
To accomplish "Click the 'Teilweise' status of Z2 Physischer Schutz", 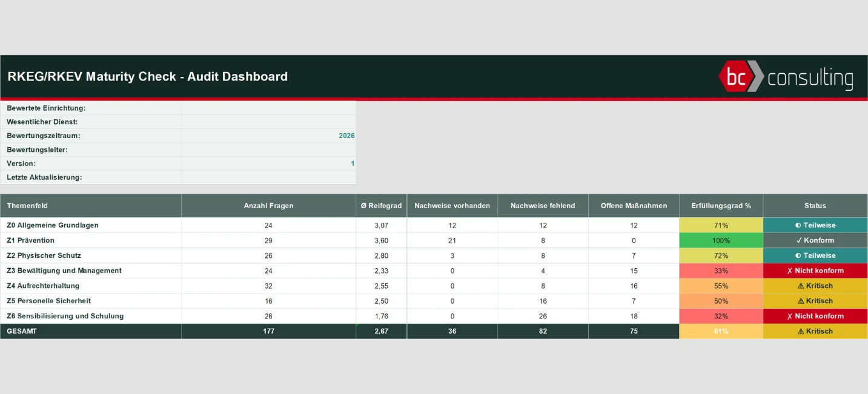I will point(815,255).
